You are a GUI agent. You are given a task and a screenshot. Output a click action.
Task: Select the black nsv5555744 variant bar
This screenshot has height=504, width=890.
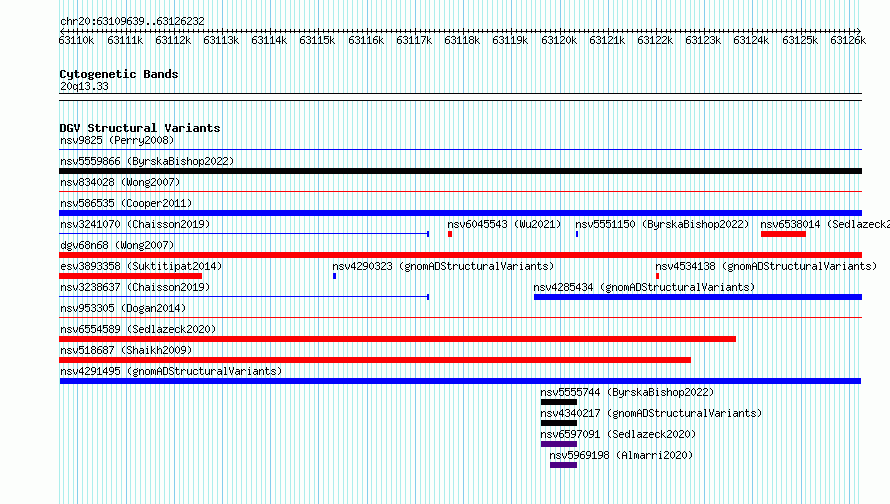(559, 402)
